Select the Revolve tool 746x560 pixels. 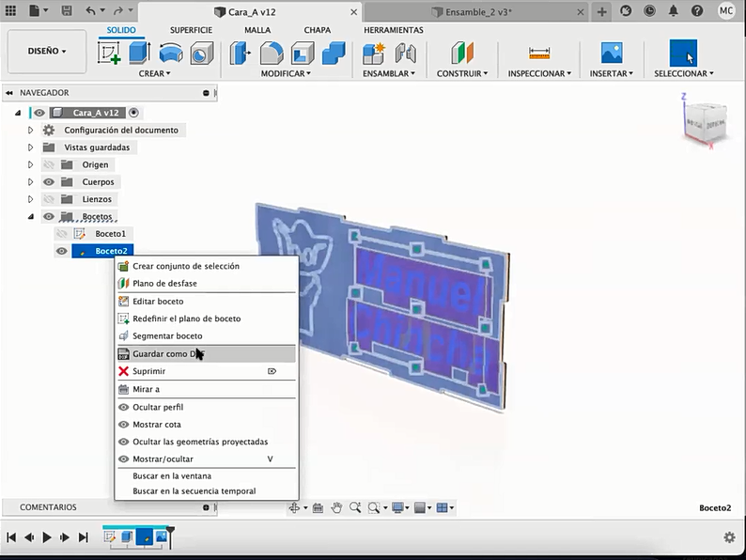(x=171, y=53)
